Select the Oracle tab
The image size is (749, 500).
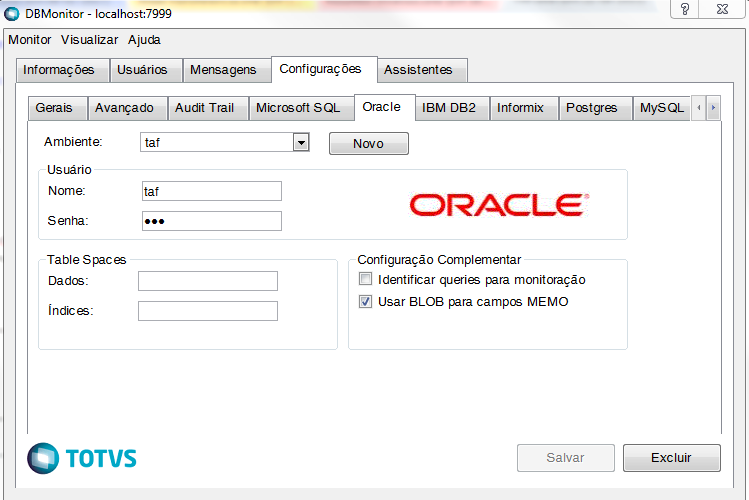tap(385, 107)
